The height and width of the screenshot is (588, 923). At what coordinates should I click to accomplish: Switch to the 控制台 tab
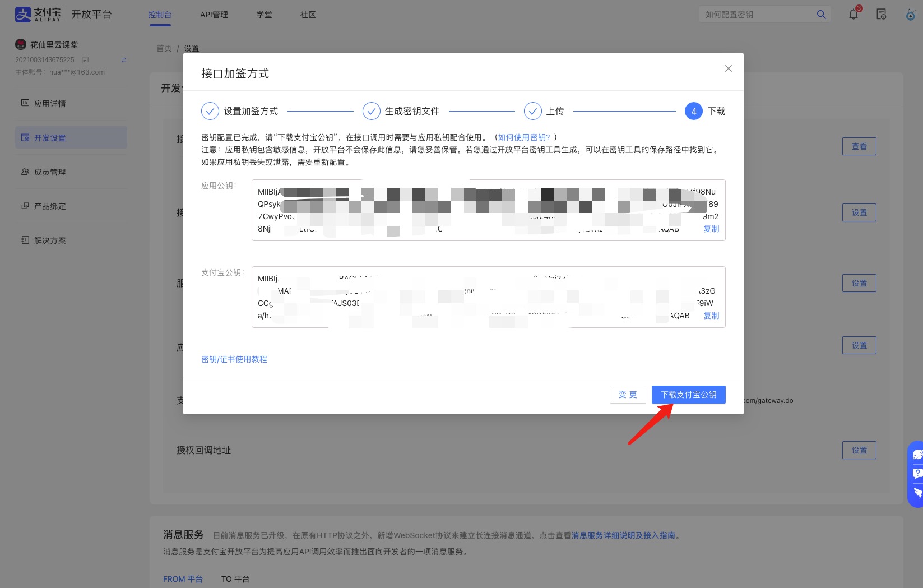pos(160,15)
